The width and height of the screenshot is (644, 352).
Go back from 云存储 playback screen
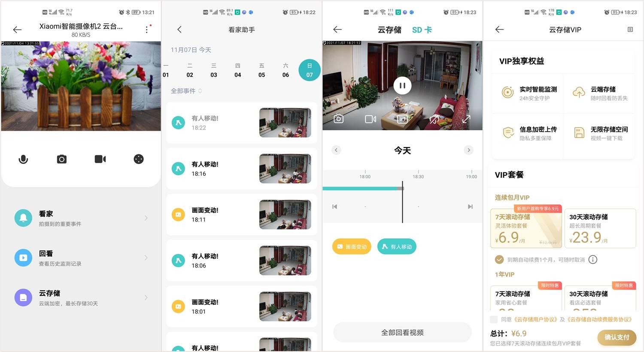[337, 29]
